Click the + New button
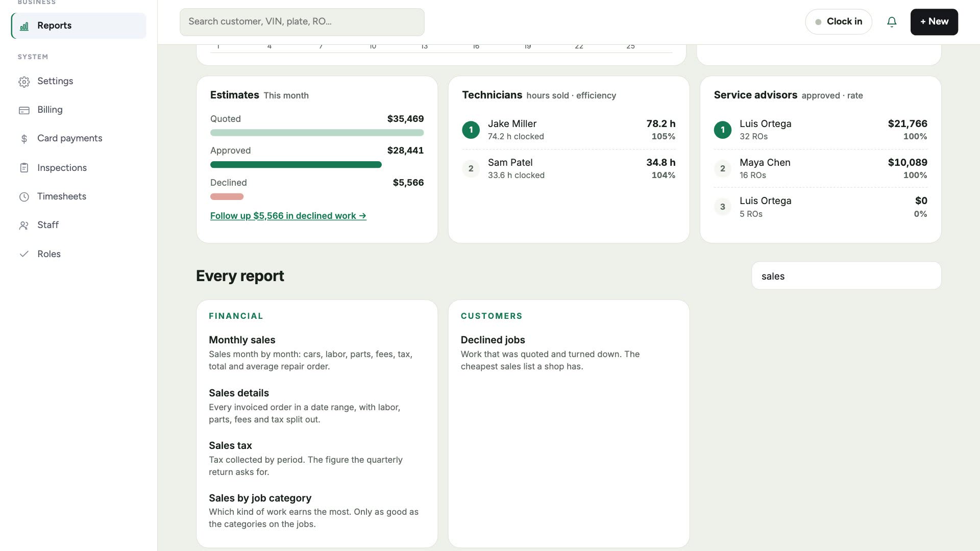Image resolution: width=980 pixels, height=551 pixels. pyautogui.click(x=934, y=22)
